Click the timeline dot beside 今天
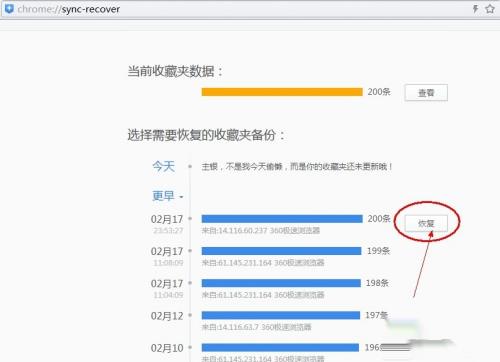Image resolution: width=500 pixels, height=362 pixels. (190, 166)
